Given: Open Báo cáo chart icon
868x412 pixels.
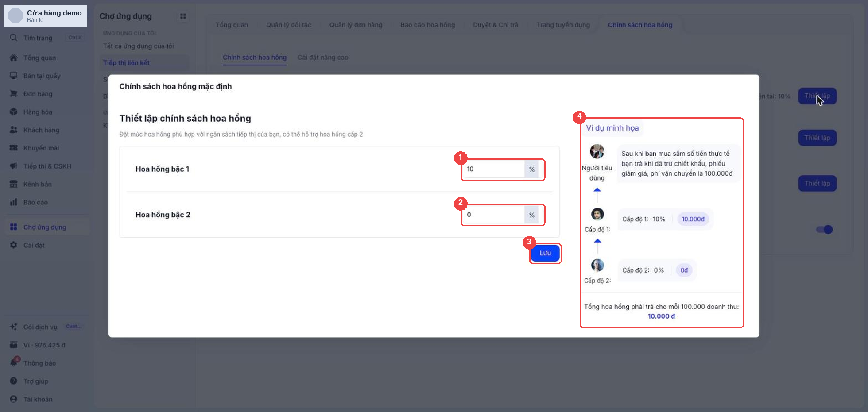Looking at the screenshot, I should 14,202.
